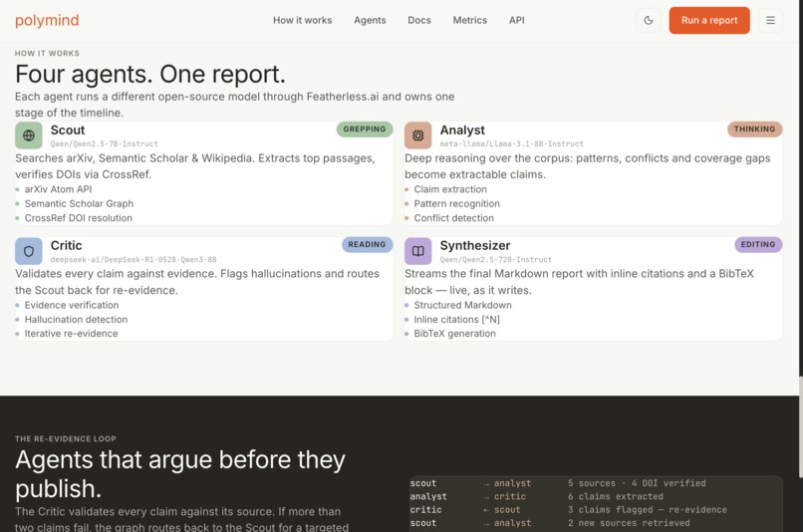Viewport: 803px width, 532px height.
Task: Click the Four agents. One report. heading
Action: click(x=150, y=75)
